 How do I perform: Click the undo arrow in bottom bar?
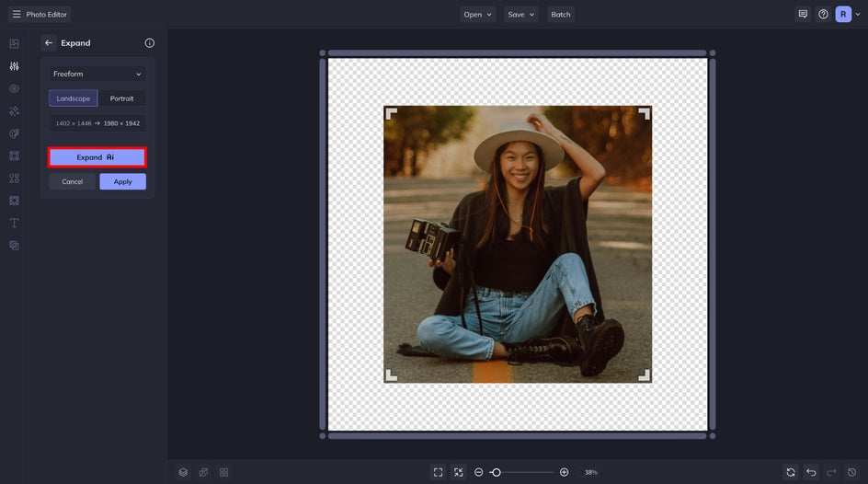(811, 472)
